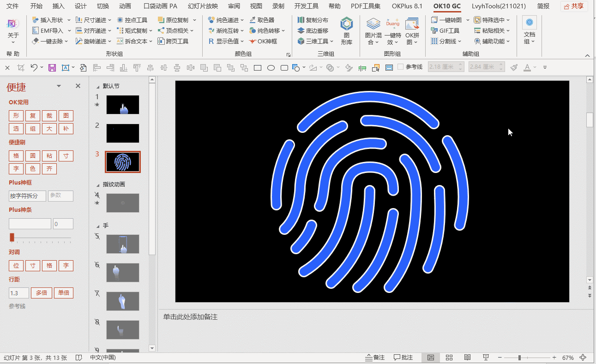
Task: Click the 跨页工具 button
Action: pos(173,41)
